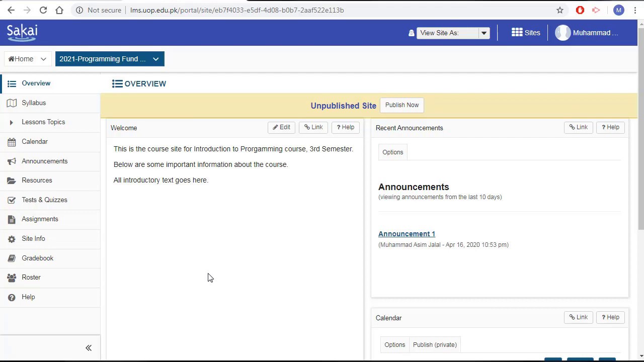Click Help button in Calendar panel
644x362 pixels.
[x=610, y=317]
